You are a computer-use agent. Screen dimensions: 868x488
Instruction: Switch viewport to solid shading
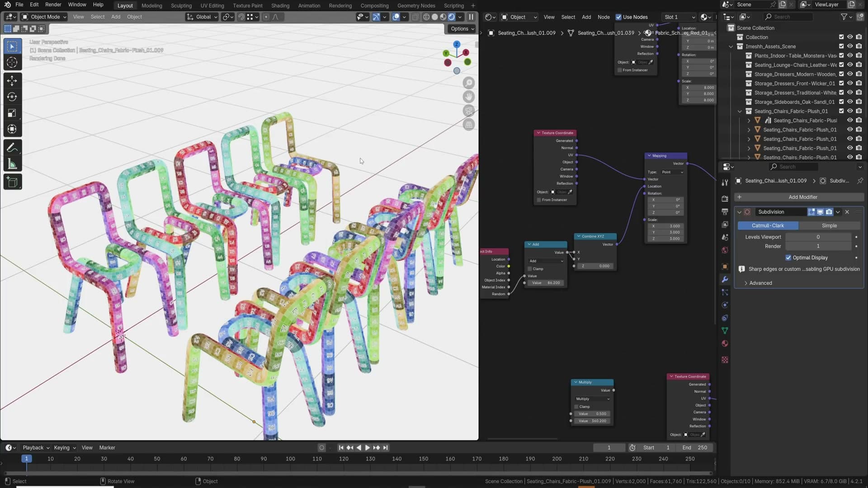click(x=435, y=17)
